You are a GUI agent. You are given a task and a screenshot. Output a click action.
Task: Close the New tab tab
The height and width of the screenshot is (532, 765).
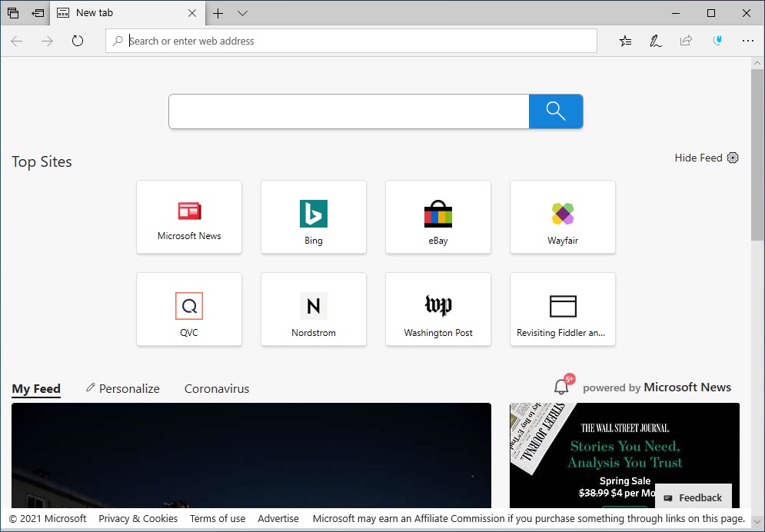[x=192, y=13]
